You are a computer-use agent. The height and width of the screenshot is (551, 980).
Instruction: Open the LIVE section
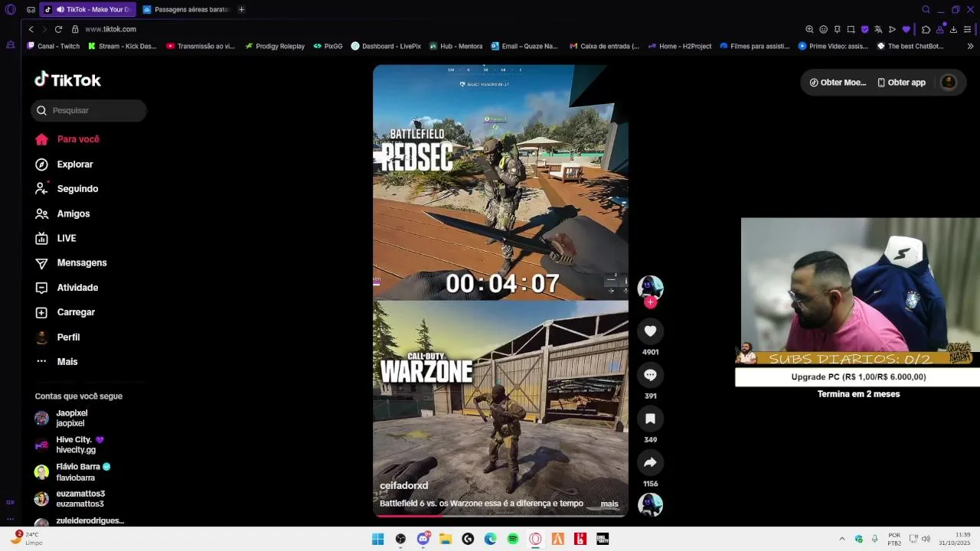[56, 238]
